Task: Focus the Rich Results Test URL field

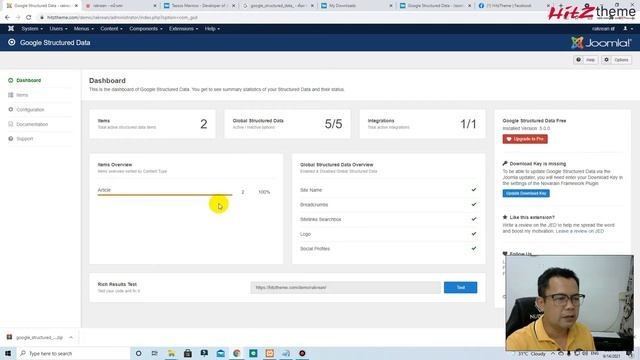Action: coord(345,287)
